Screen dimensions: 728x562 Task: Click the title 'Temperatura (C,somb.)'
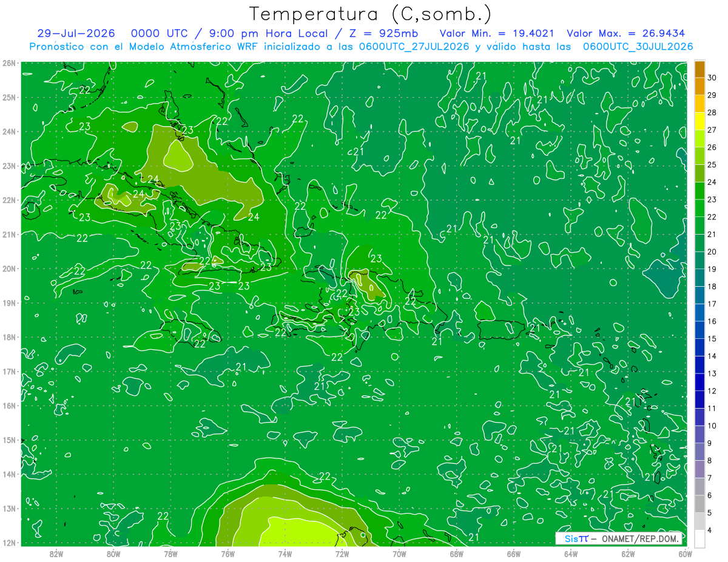pos(370,14)
